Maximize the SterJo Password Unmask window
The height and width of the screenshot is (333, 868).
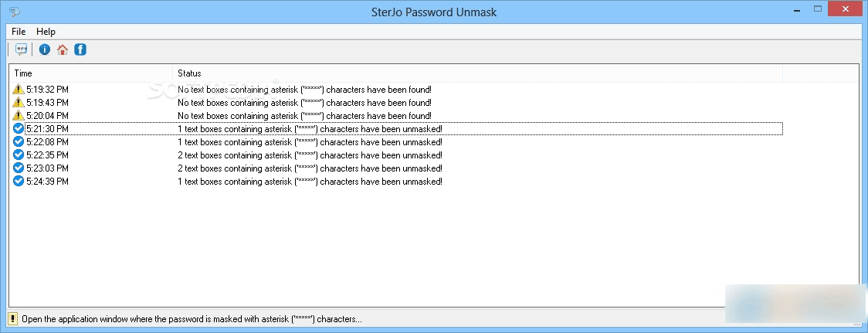(818, 9)
